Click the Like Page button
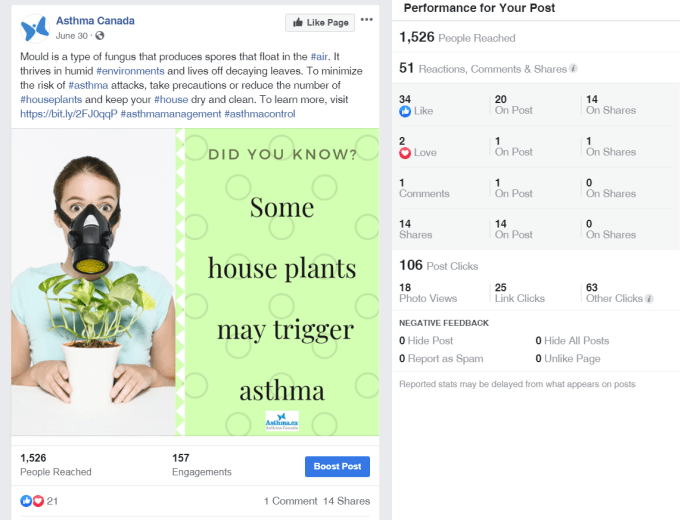This screenshot has width=700, height=520. (318, 22)
